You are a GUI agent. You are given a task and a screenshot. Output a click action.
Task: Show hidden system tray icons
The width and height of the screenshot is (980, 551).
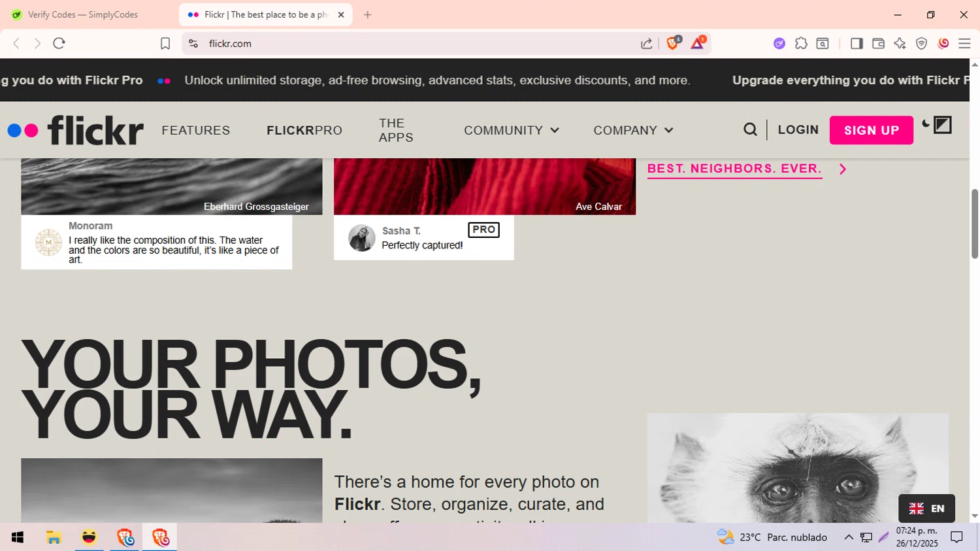click(x=849, y=537)
